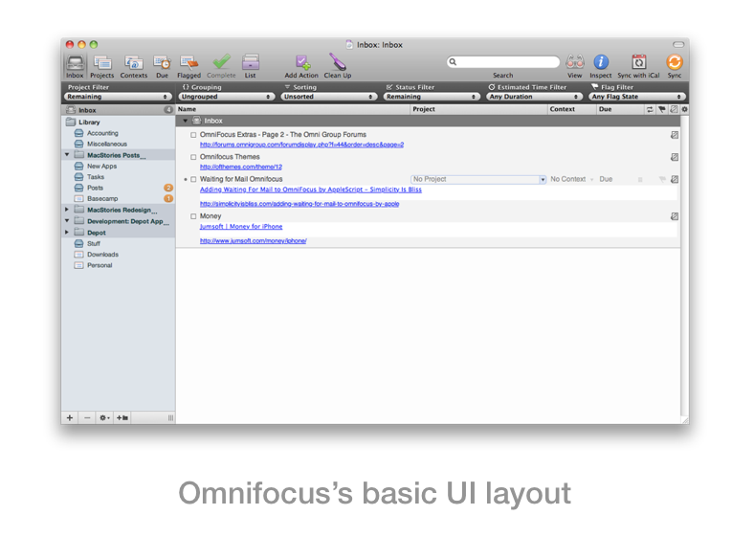Image resolution: width=754 pixels, height=560 pixels.
Task: Click the repeat column header icon
Action: click(x=650, y=109)
